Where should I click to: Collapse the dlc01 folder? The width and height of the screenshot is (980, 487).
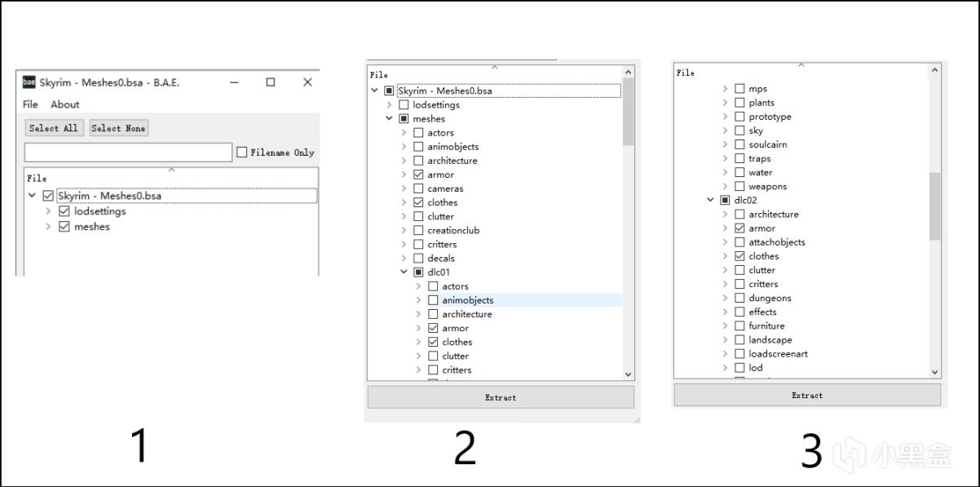404,272
